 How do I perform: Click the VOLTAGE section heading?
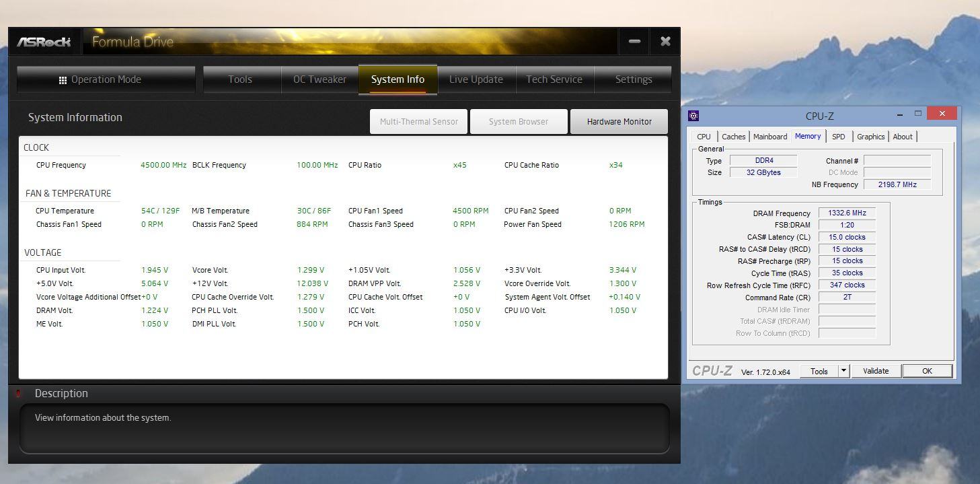tap(43, 252)
